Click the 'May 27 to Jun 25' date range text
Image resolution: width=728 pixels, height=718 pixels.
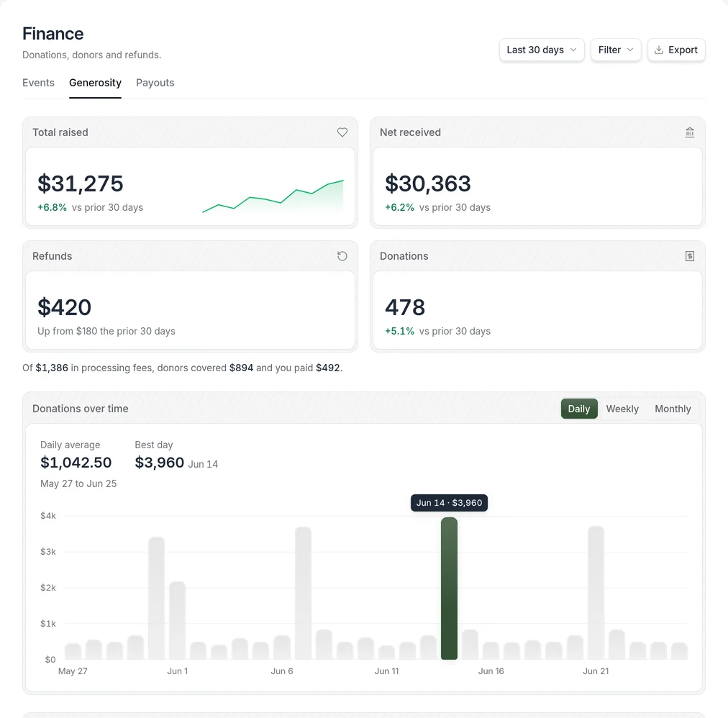pos(78,483)
